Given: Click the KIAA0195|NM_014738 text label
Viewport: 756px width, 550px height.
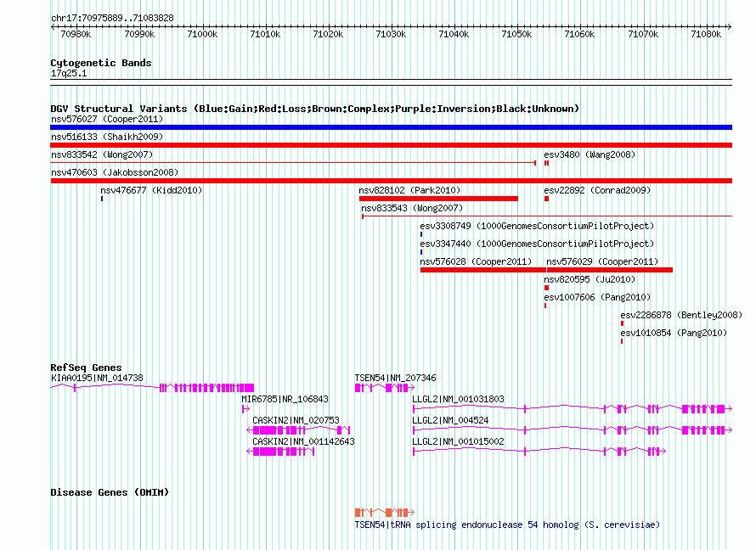Looking at the screenshot, I should point(97,378).
